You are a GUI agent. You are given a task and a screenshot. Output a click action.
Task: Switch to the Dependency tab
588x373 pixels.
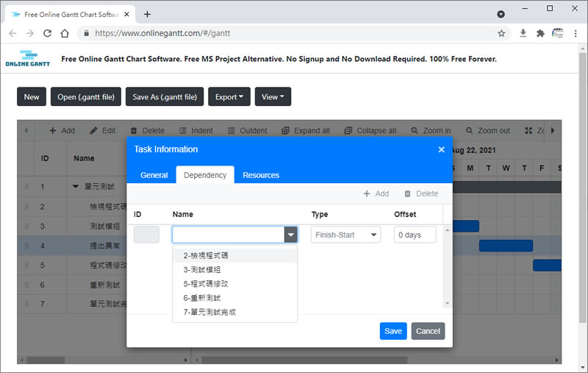205,175
